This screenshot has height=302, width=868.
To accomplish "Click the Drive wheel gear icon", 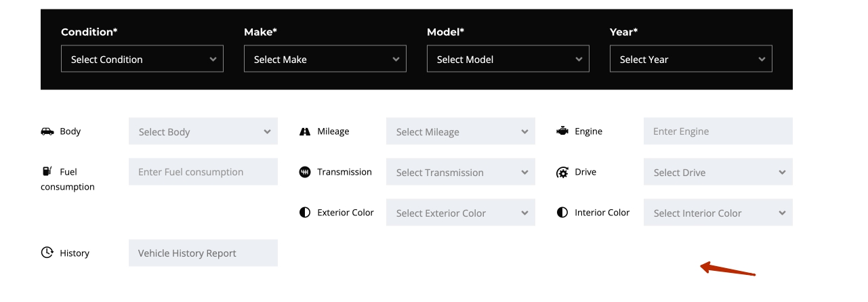I will [x=562, y=173].
